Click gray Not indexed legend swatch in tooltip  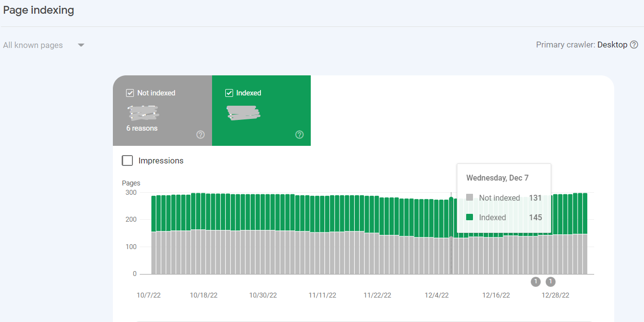[470, 198]
